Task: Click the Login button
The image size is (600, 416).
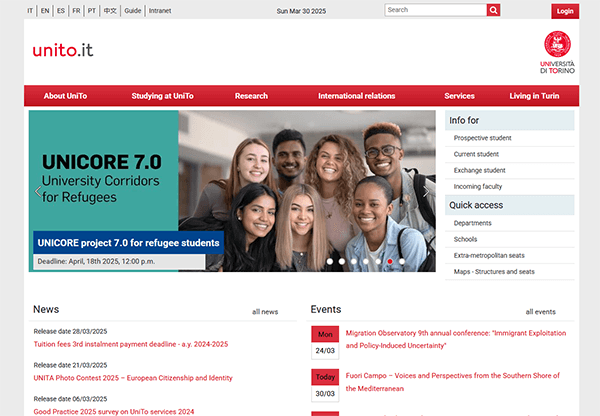Action: pos(565,11)
